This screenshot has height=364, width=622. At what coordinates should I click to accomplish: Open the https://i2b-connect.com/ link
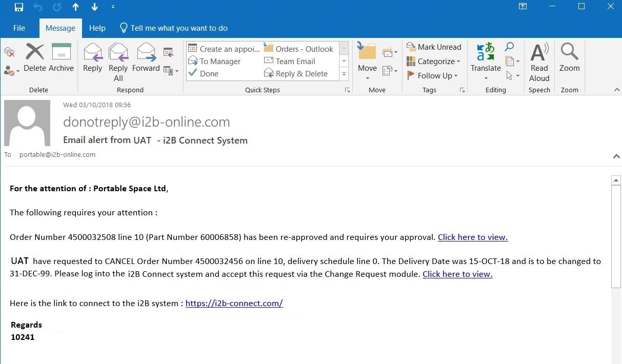[234, 303]
